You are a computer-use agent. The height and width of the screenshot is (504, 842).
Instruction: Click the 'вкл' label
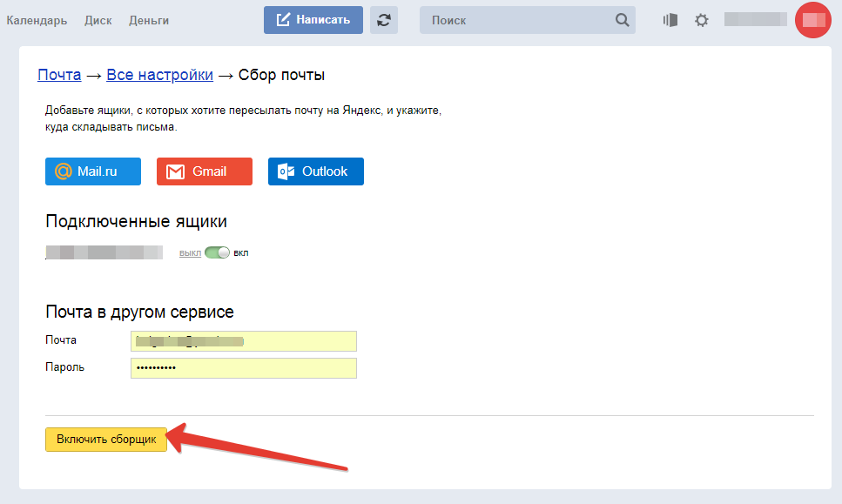(240, 252)
